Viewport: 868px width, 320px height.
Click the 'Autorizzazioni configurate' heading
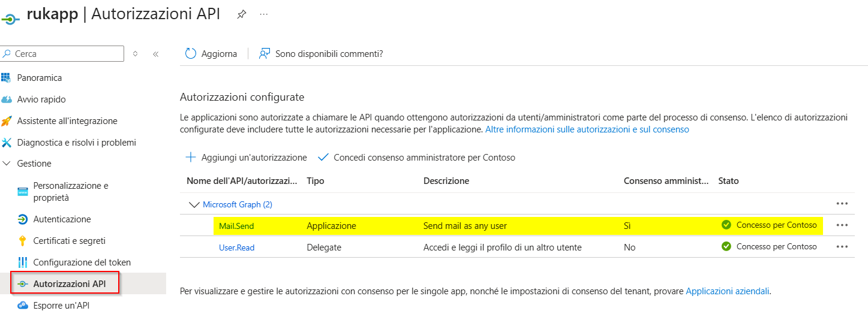point(242,96)
